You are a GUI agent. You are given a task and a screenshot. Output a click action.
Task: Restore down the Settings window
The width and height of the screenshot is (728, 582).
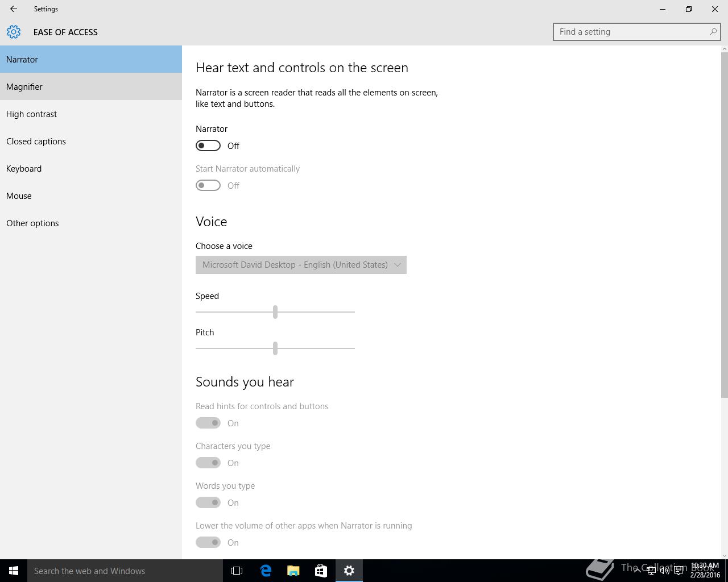click(689, 9)
